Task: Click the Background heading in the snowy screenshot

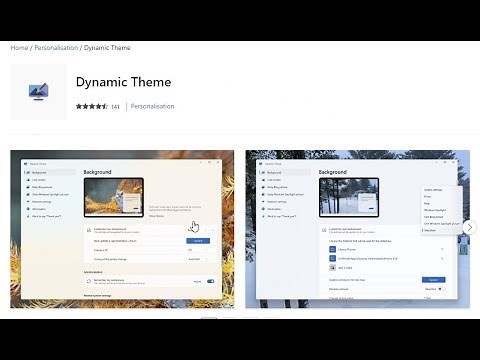Action: [333, 172]
